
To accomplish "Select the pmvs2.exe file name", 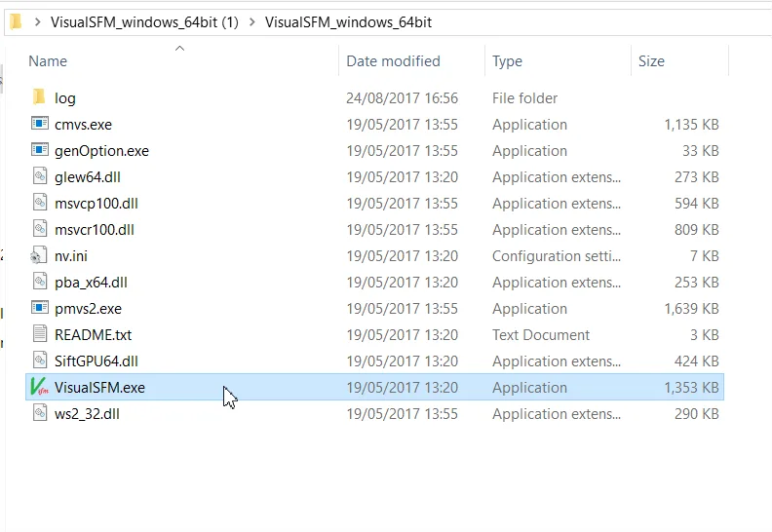I will (88, 309).
